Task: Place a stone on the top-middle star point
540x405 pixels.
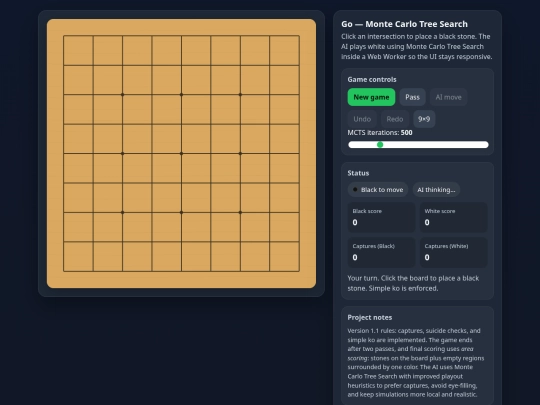Action: (181, 94)
